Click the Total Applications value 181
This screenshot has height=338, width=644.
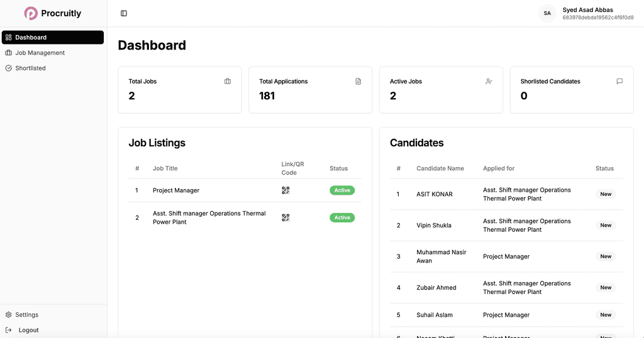pos(267,95)
